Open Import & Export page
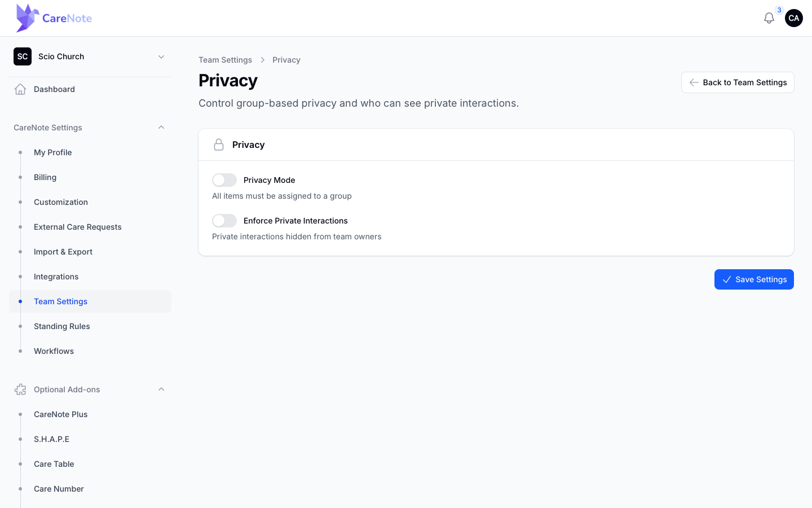This screenshot has height=508, width=812. click(x=90, y=252)
